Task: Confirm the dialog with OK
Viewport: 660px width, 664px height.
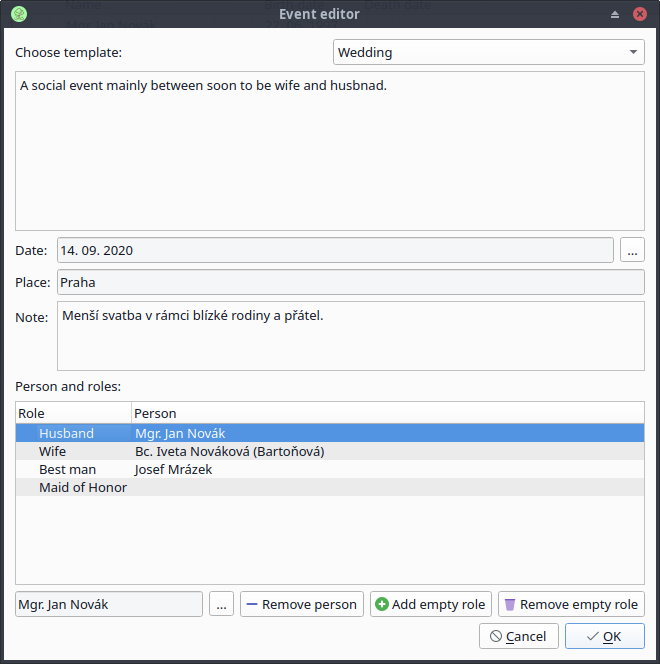Action: [605, 636]
